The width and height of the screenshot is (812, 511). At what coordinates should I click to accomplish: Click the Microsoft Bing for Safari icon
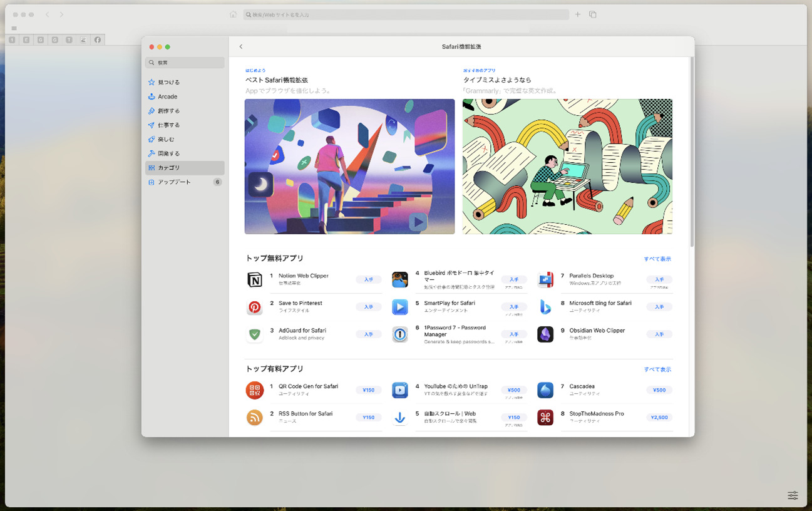(545, 307)
